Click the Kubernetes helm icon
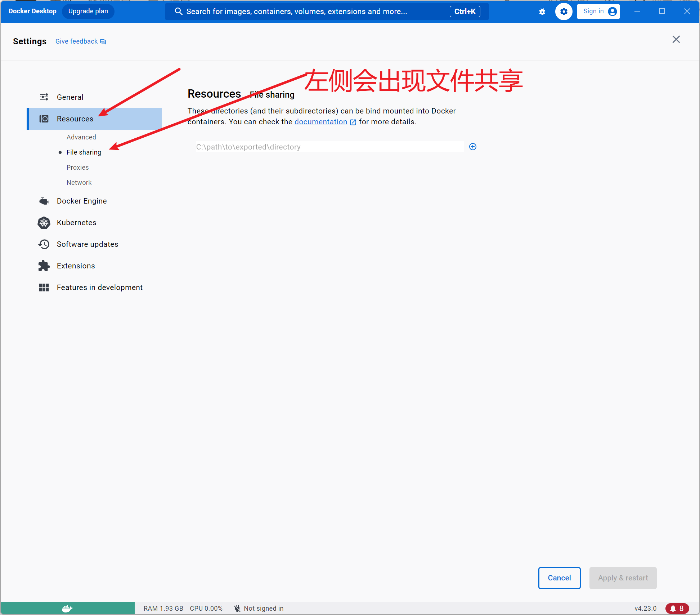Viewport: 700px width, 615px height. tap(44, 223)
